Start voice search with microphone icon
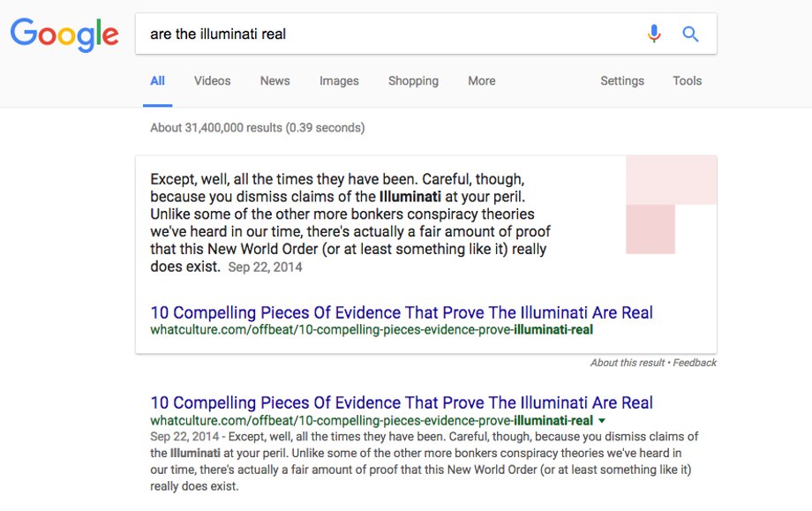This screenshot has width=812, height=511. click(x=654, y=34)
